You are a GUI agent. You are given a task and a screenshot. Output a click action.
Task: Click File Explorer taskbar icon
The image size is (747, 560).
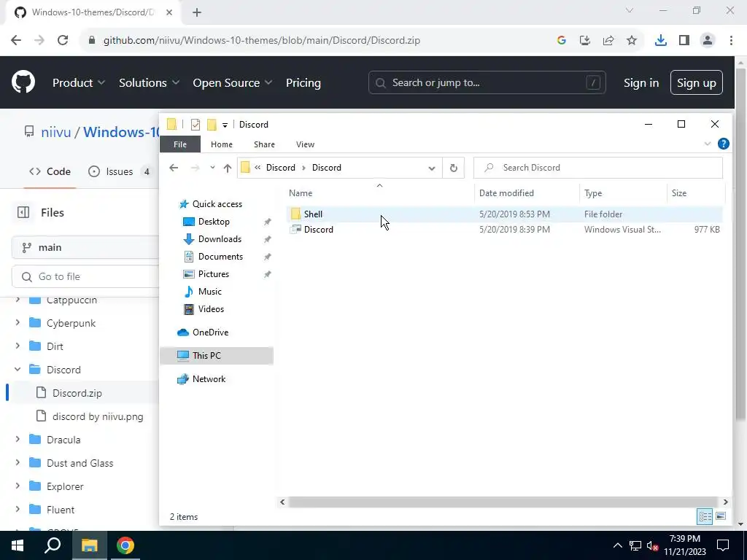(x=89, y=545)
